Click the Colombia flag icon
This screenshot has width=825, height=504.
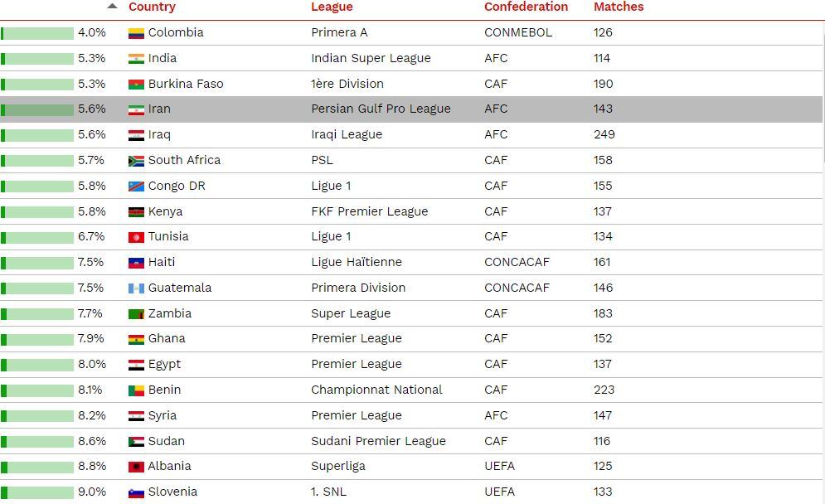click(x=137, y=33)
